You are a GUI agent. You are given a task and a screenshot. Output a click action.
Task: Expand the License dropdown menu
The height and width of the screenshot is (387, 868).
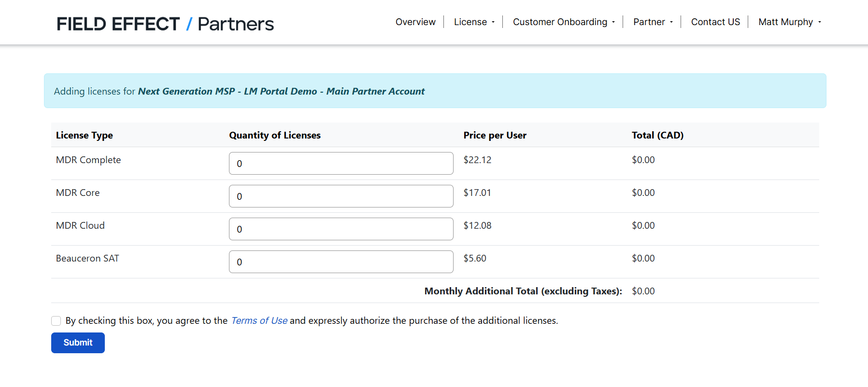point(474,22)
